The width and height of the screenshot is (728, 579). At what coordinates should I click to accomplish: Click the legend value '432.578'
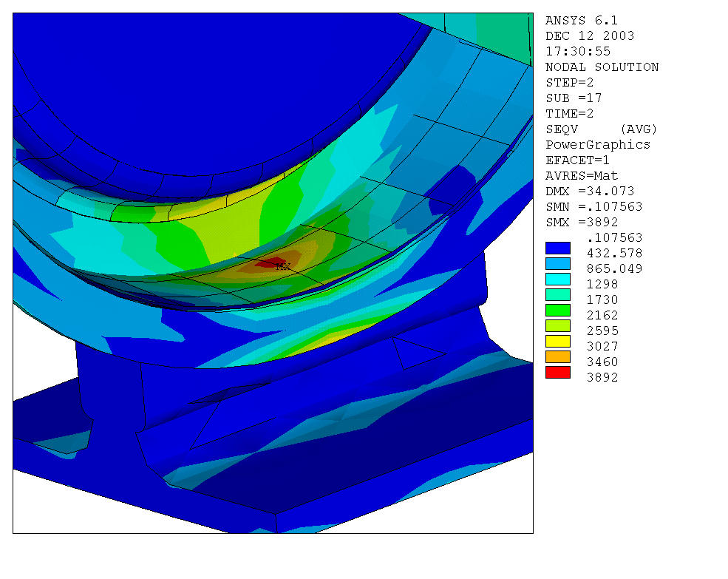(614, 253)
